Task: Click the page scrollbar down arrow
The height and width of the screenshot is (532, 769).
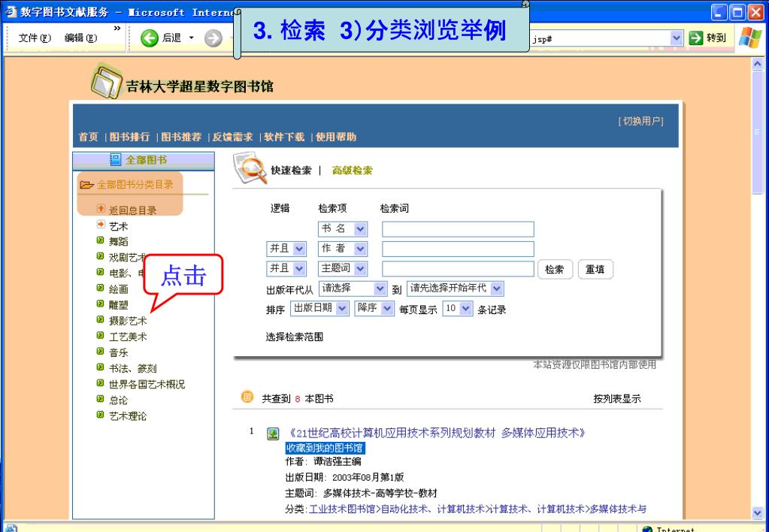Action: click(758, 512)
